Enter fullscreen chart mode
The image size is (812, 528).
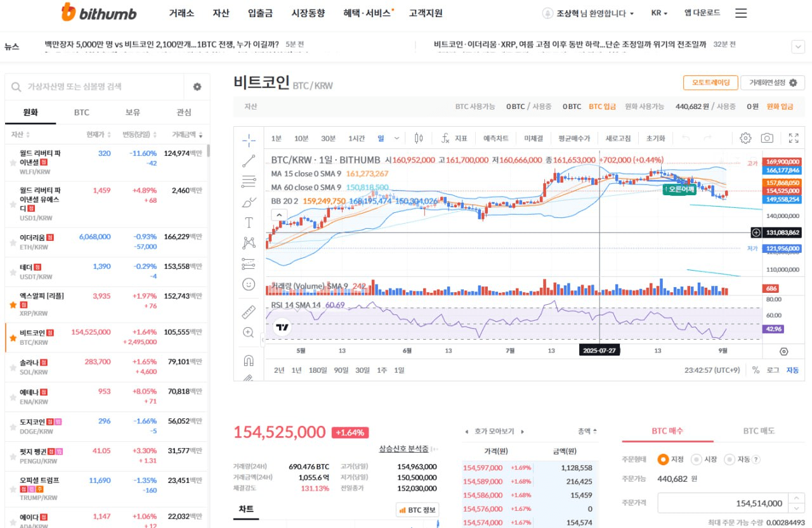coord(794,138)
